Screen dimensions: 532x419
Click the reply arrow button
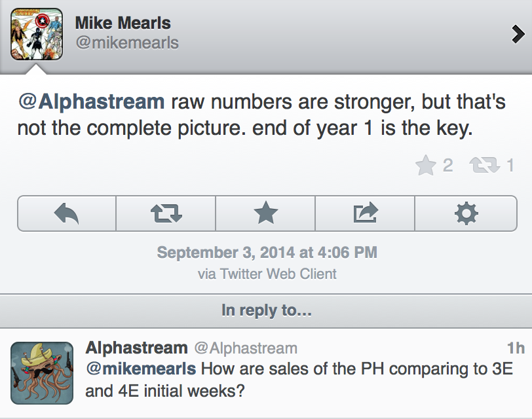click(x=67, y=213)
